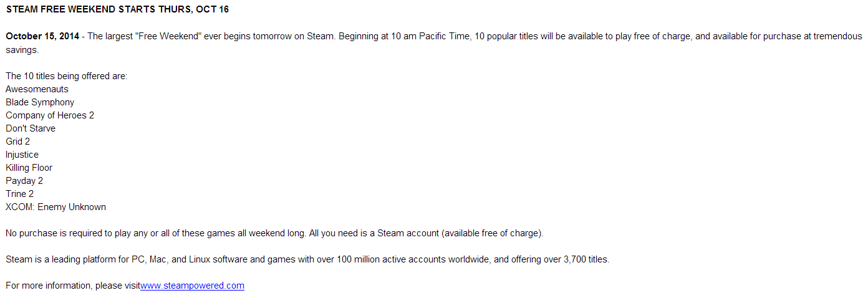Click the Payday 2 list entry
This screenshot has height=298, width=868.
coord(24,181)
